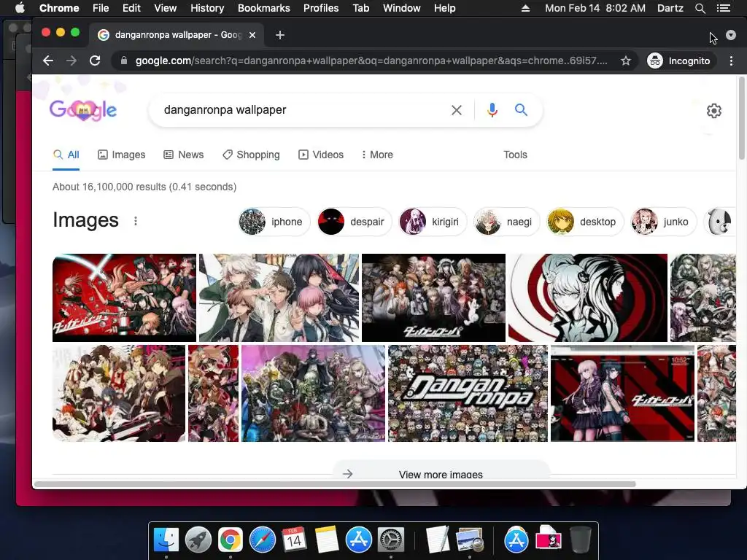Click the page's vertical scrollbar
The width and height of the screenshot is (747, 560).
point(741,119)
